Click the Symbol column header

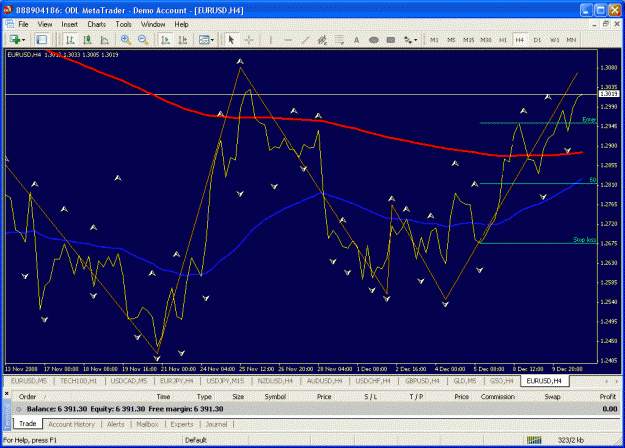pos(275,397)
